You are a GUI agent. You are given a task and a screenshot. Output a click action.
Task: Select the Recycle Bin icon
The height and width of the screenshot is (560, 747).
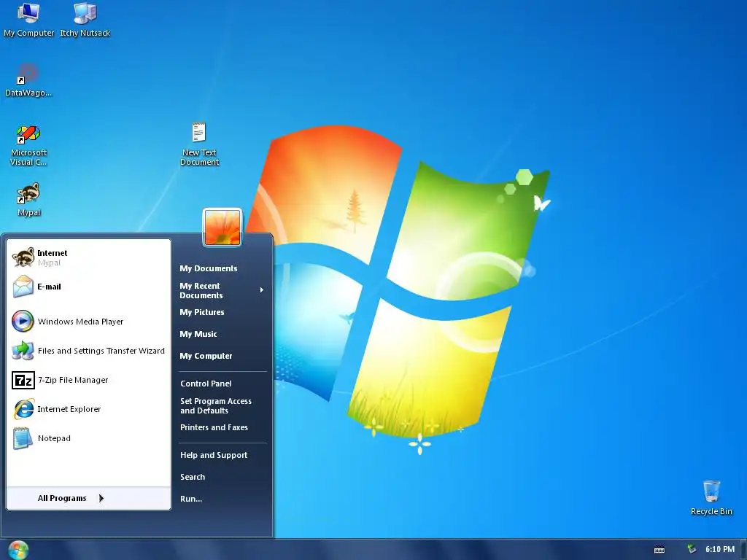point(711,497)
